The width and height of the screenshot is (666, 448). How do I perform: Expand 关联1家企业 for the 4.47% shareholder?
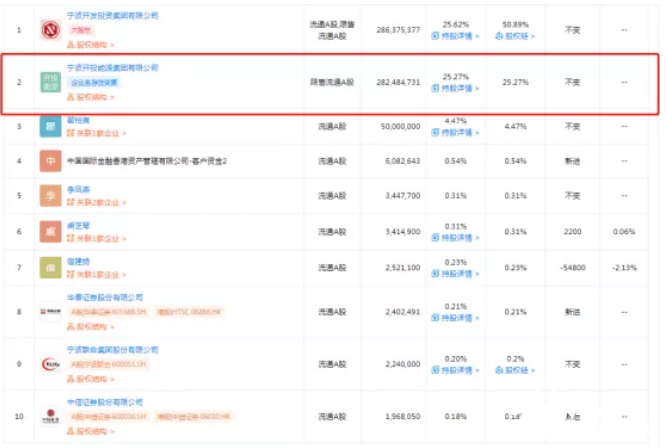coord(96,133)
